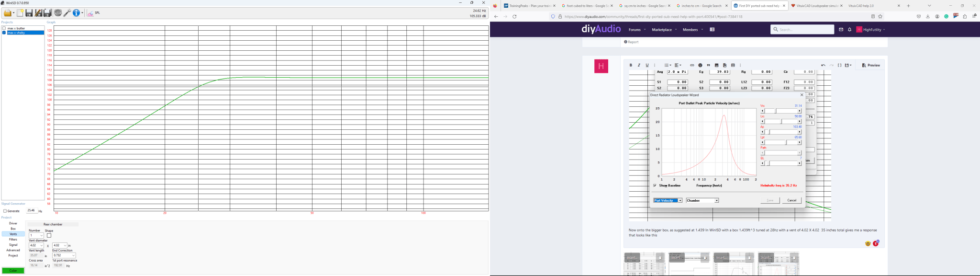
Task: Click the green Color button
Action: click(x=13, y=271)
